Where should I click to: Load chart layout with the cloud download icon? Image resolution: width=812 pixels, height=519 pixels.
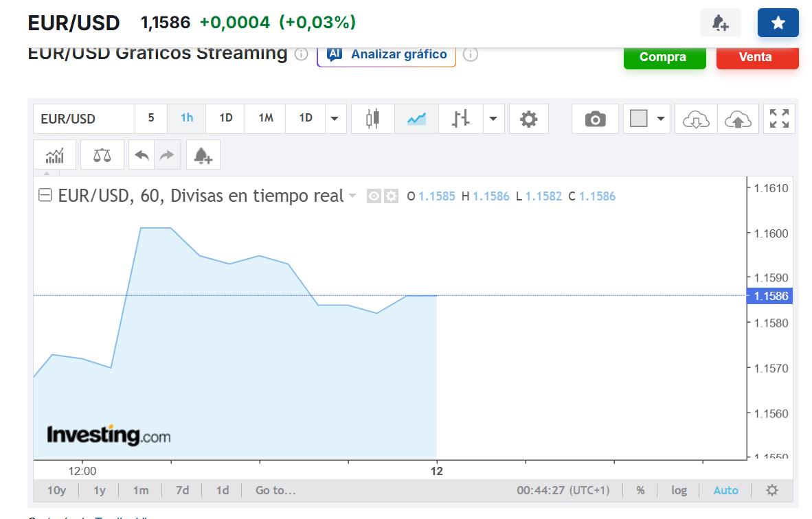click(x=696, y=119)
